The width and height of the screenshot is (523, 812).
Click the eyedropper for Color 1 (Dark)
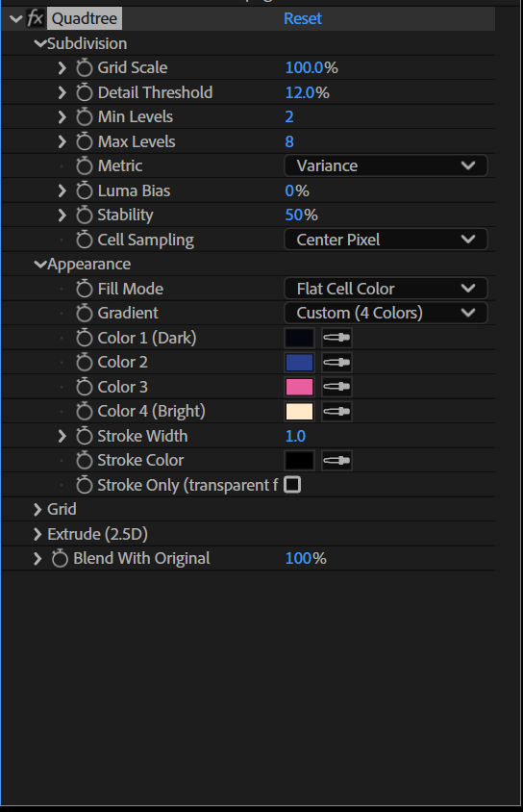tap(336, 338)
